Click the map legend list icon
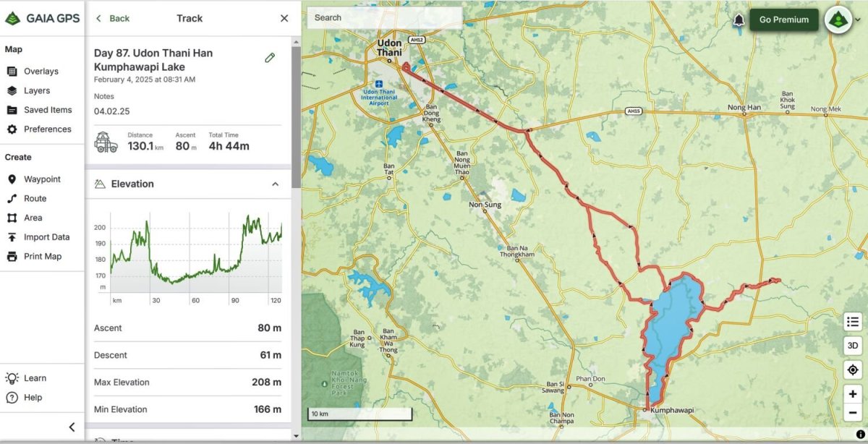This screenshot has height=444, width=868. click(x=852, y=321)
